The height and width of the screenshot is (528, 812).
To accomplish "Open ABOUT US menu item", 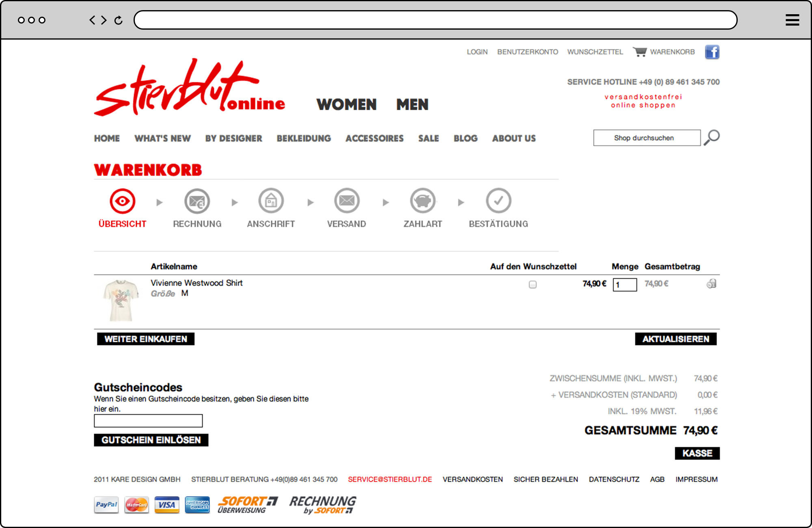I will click(x=514, y=138).
